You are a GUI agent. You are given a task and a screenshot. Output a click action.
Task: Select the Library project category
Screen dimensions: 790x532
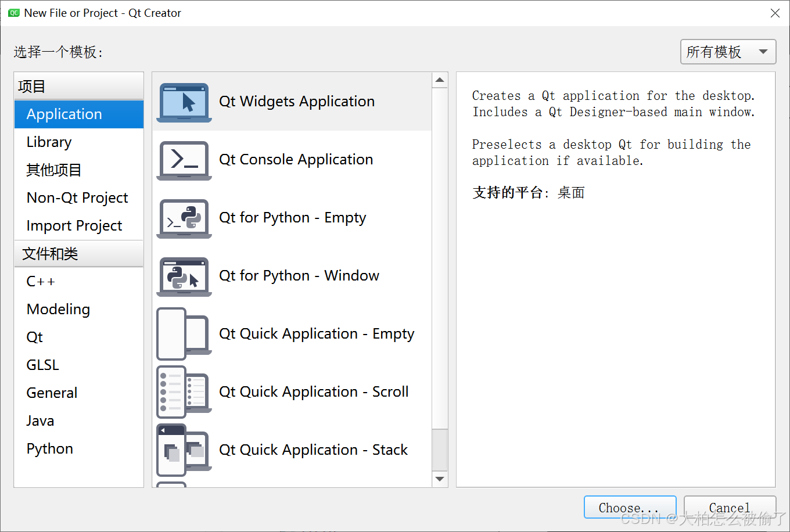coord(49,142)
